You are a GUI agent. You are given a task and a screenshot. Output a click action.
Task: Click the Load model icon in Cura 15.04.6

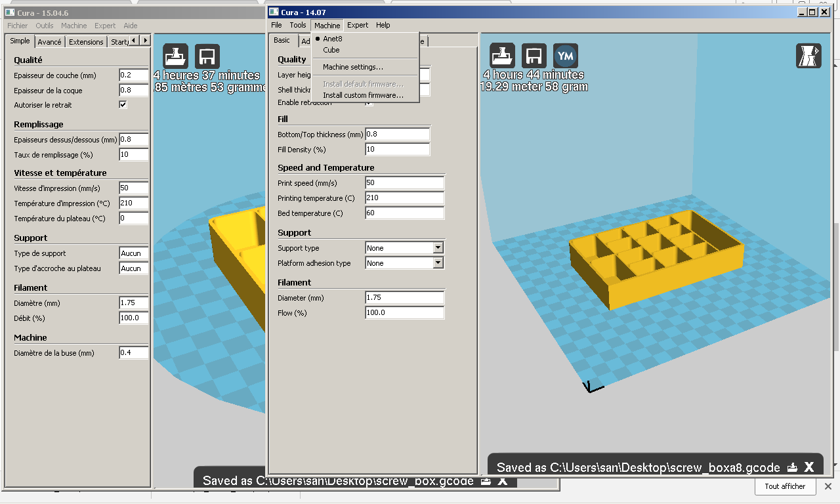175,56
